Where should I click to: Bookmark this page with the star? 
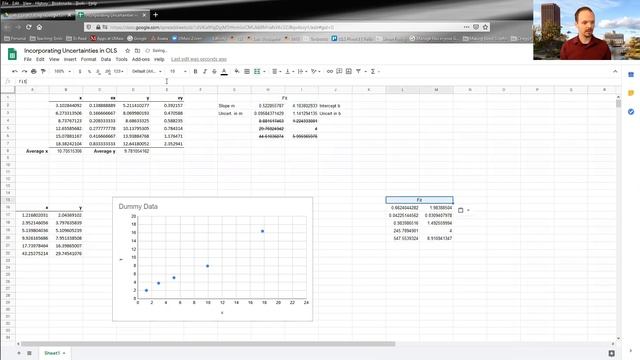(485, 27)
